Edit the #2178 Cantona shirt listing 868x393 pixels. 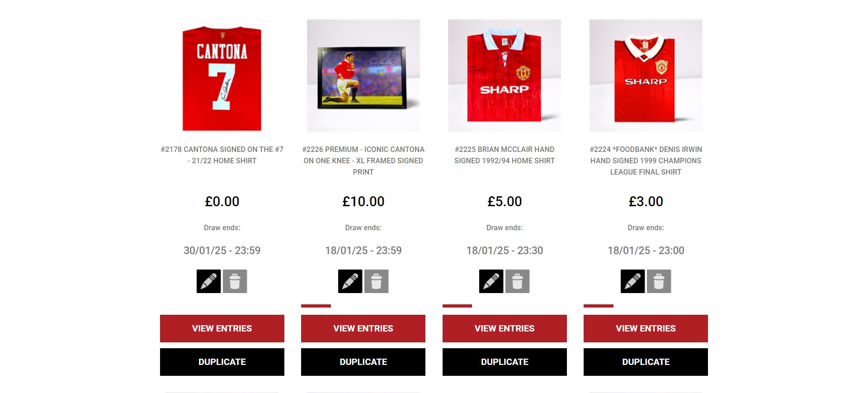coord(208,281)
